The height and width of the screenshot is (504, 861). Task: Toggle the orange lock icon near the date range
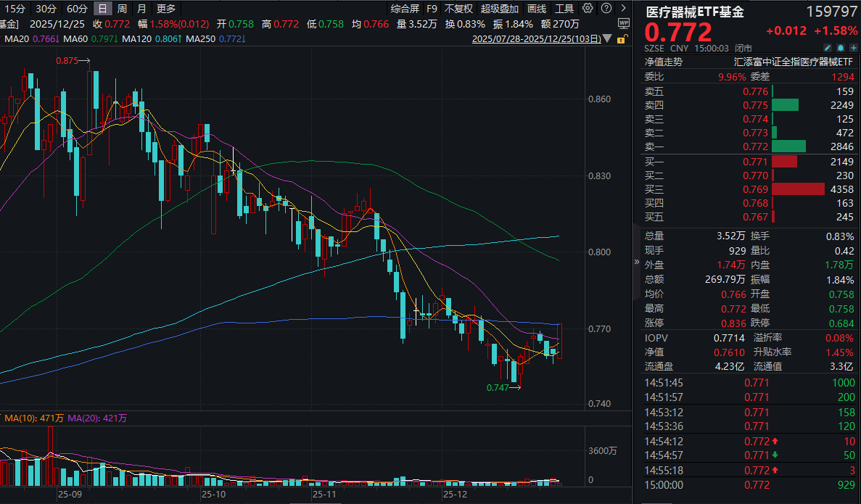(x=621, y=39)
